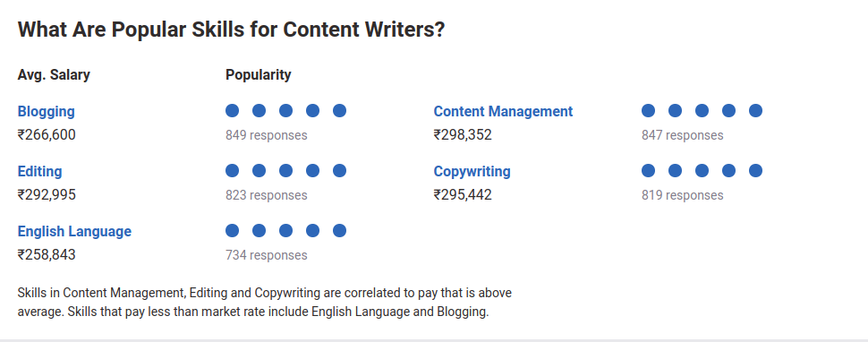
Task: Click the 847 responses text
Action: click(683, 135)
